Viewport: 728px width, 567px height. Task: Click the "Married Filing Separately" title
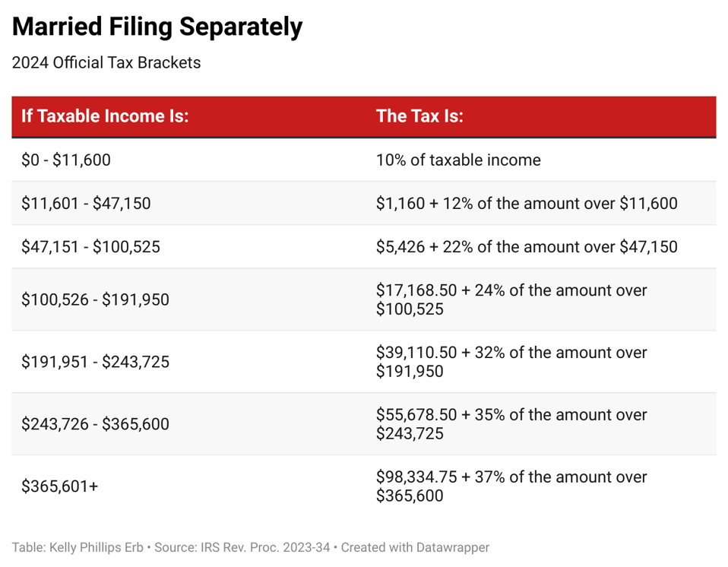[157, 27]
